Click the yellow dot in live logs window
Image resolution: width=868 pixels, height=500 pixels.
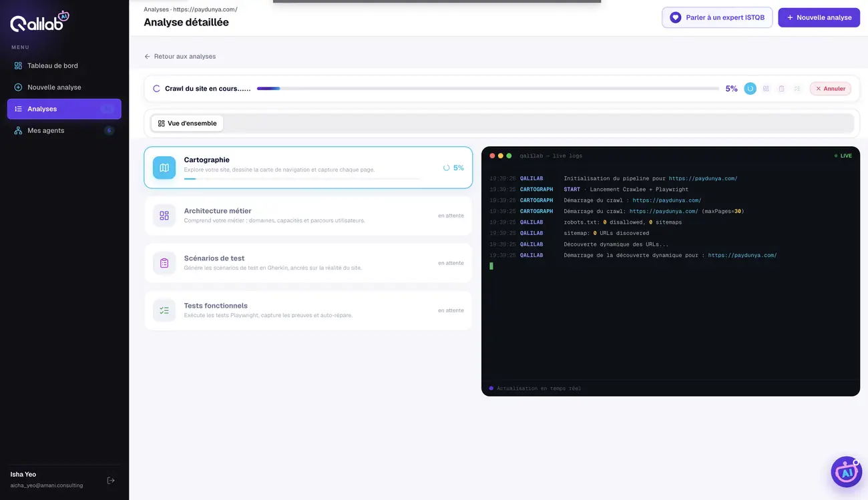pyautogui.click(x=501, y=156)
